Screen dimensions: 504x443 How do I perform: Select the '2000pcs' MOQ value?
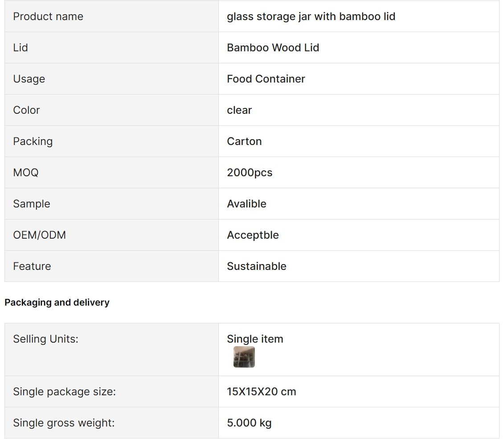coord(250,173)
